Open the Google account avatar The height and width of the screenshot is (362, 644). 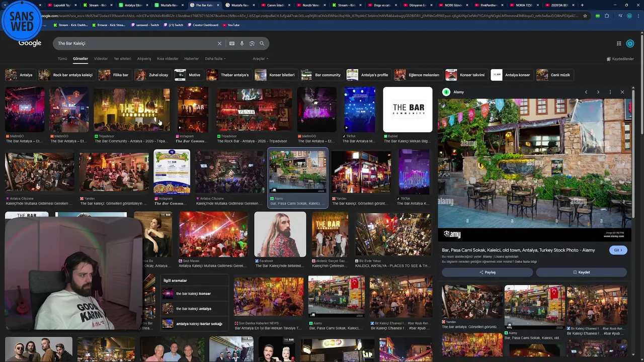630,43
